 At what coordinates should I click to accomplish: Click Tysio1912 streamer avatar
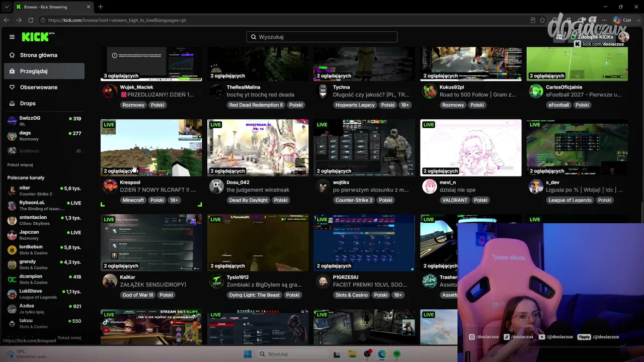pos(217,282)
